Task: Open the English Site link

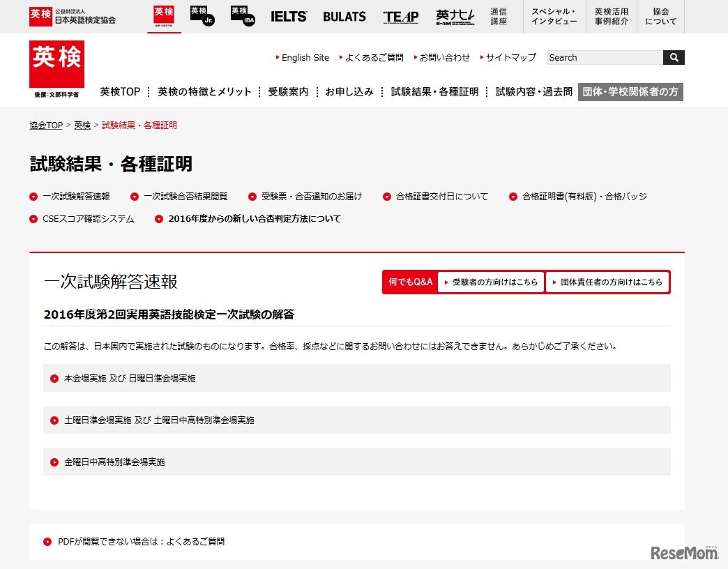Action: [303, 57]
